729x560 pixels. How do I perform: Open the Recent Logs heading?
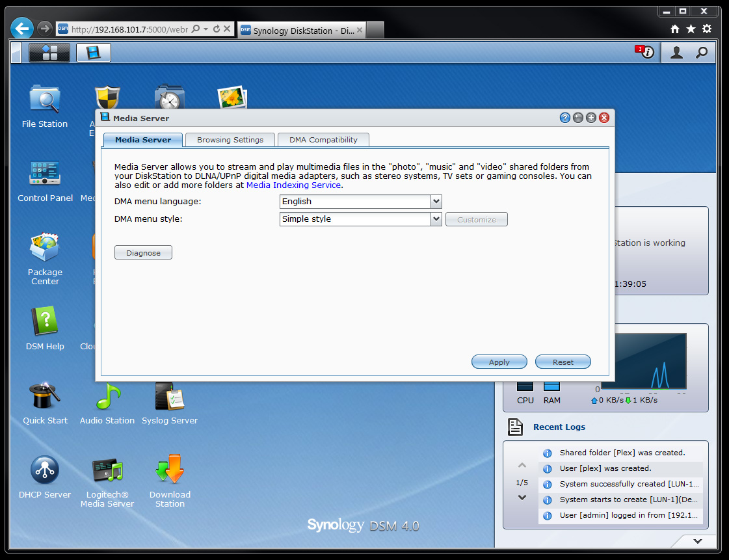[559, 427]
